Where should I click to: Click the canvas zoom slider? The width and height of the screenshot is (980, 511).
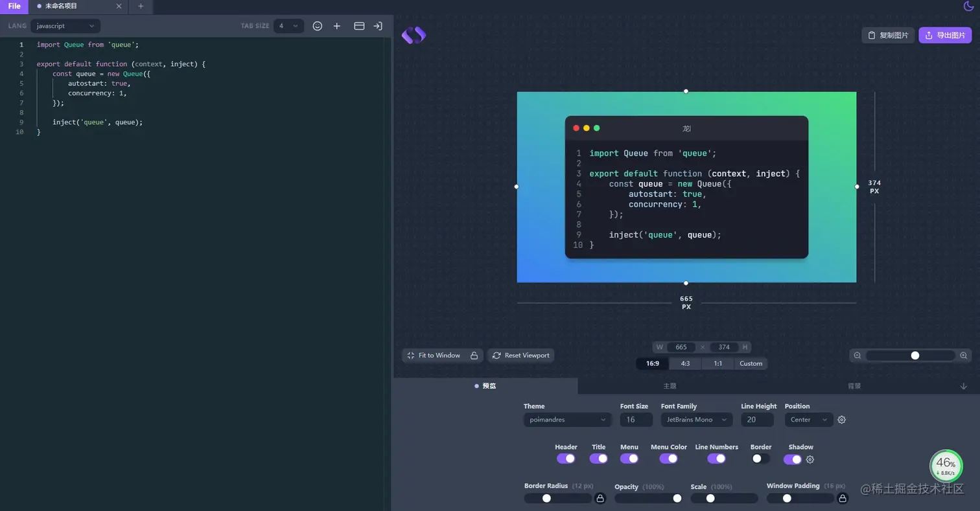click(911, 356)
